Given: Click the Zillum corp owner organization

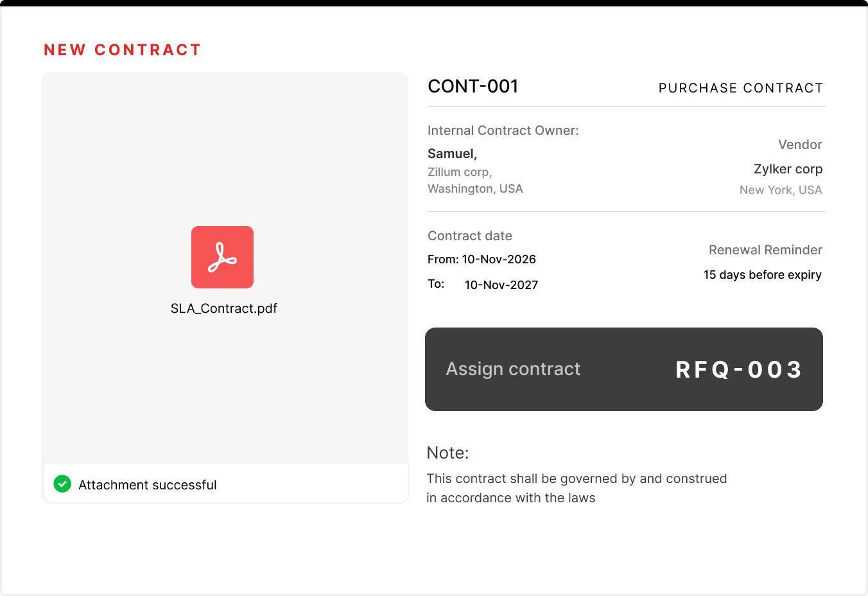Looking at the screenshot, I should click(x=459, y=171).
